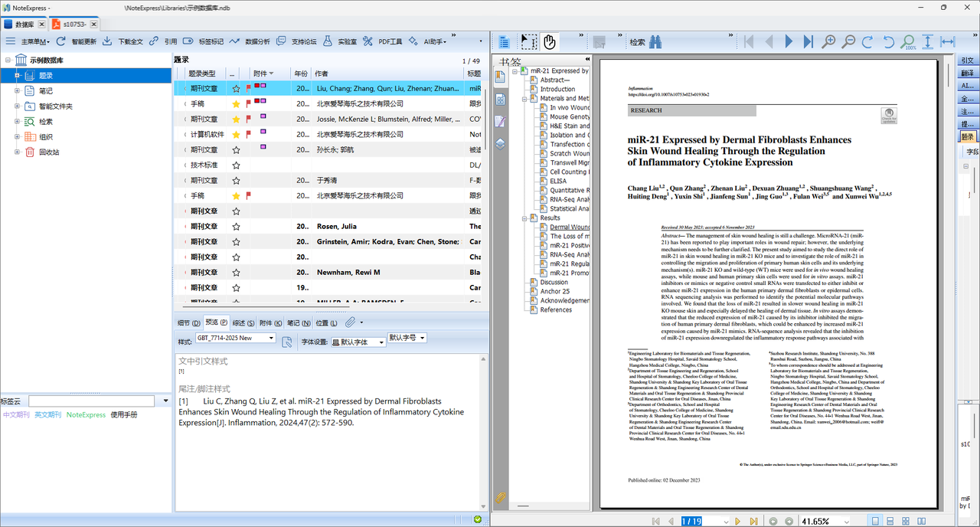Click the 翻译 button on the right sidebar
980x527 pixels.
point(968,74)
